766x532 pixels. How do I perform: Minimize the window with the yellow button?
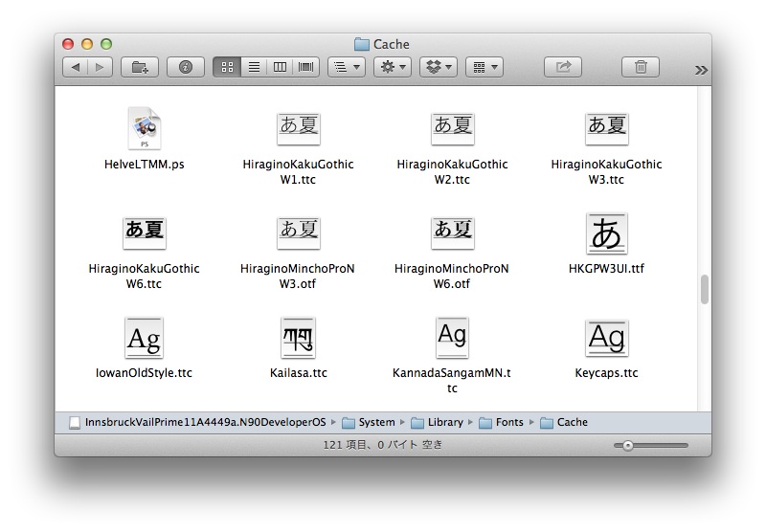[x=87, y=44]
